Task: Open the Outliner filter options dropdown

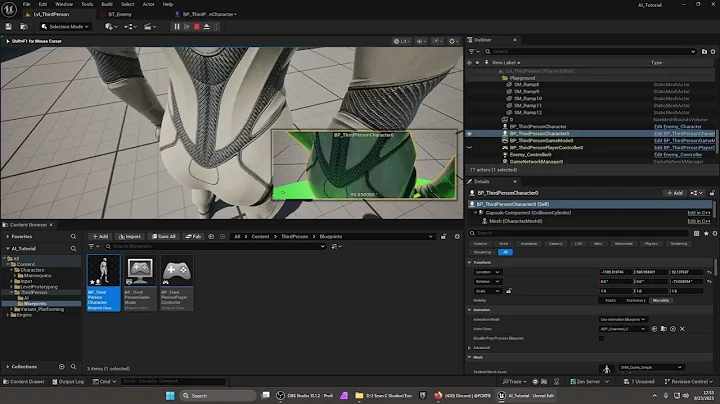Action: click(474, 51)
